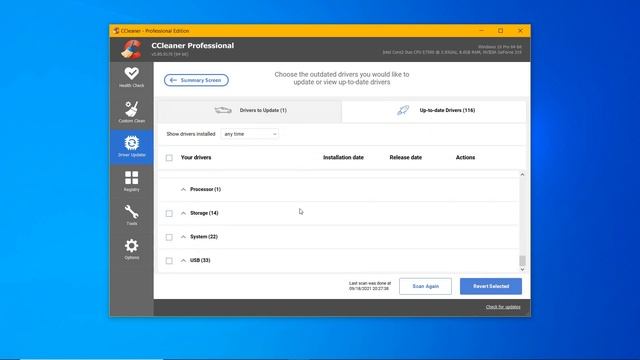Open the Options gear section
The height and width of the screenshot is (360, 640).
[x=131, y=249]
